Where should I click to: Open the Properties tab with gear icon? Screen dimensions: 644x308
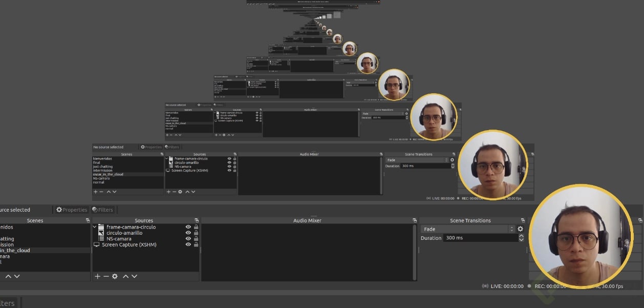[72, 210]
